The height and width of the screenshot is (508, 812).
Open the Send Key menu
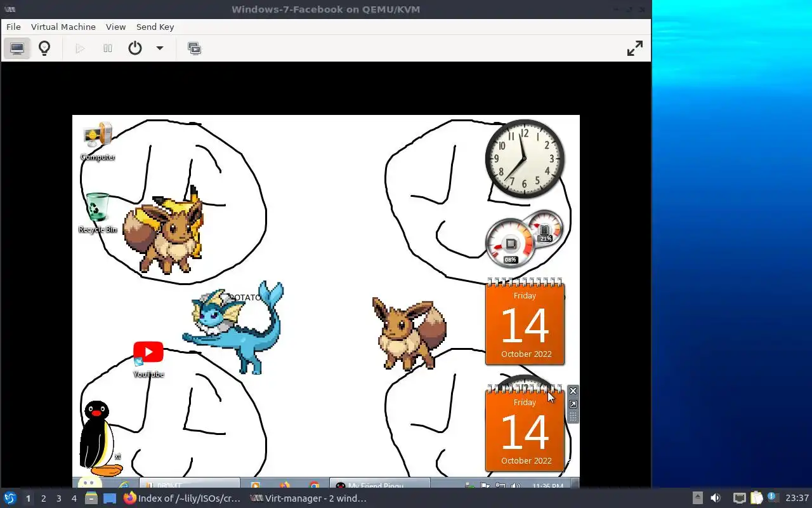155,27
